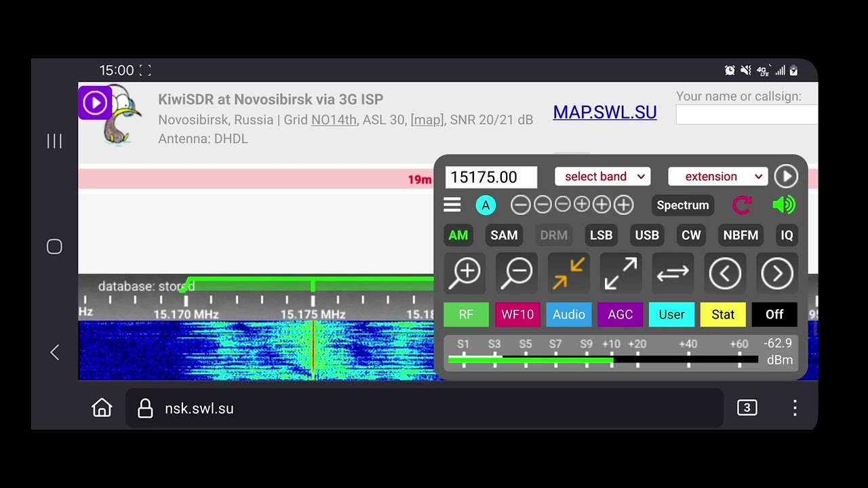The image size is (868, 488).
Task: Tap the Android home square button
Action: tap(54, 247)
